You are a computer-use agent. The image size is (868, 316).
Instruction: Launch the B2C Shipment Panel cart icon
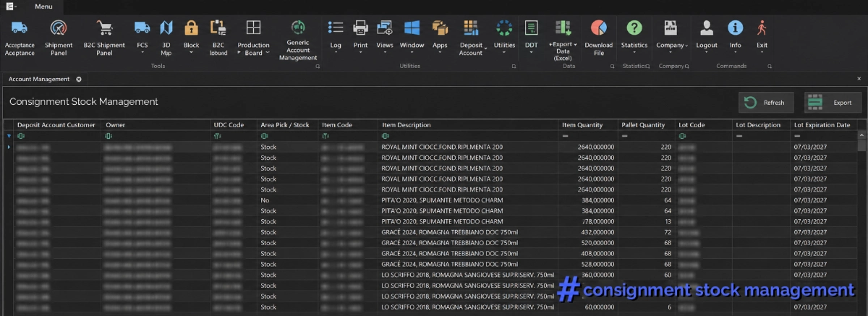click(105, 27)
